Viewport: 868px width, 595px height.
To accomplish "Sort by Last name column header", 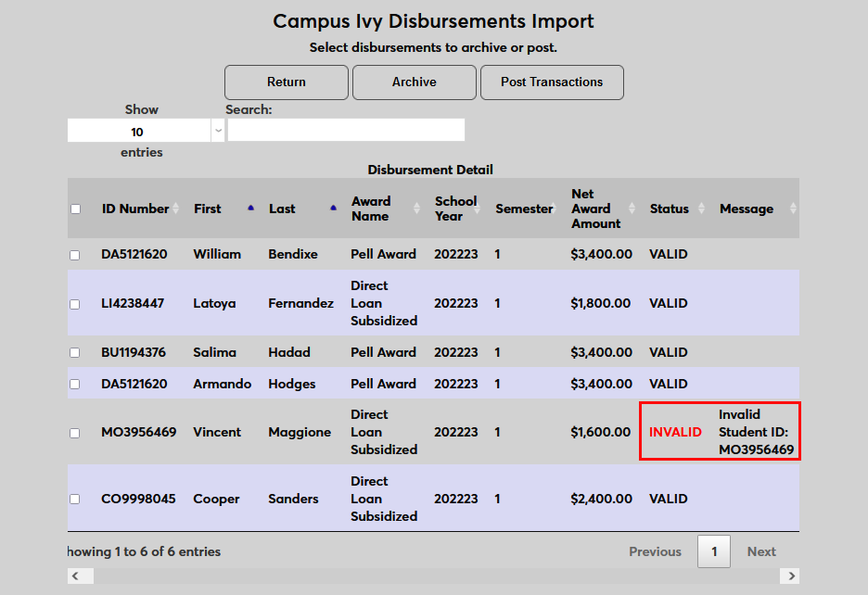I will (282, 209).
